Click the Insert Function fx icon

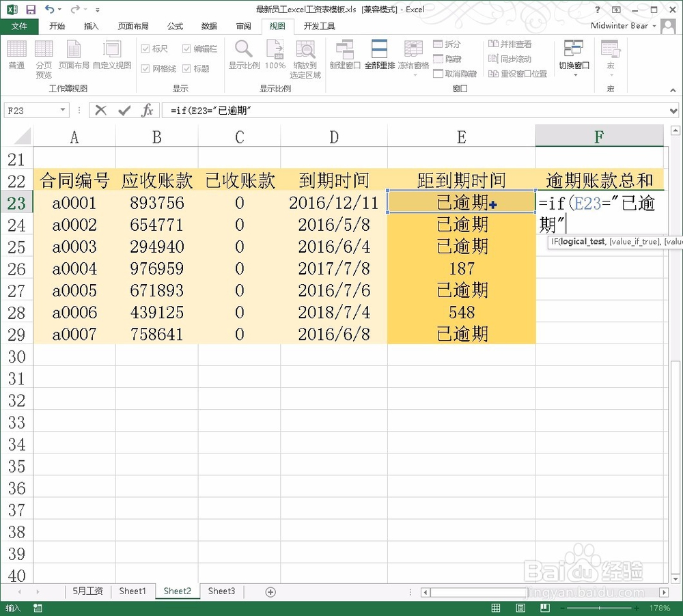point(148,110)
